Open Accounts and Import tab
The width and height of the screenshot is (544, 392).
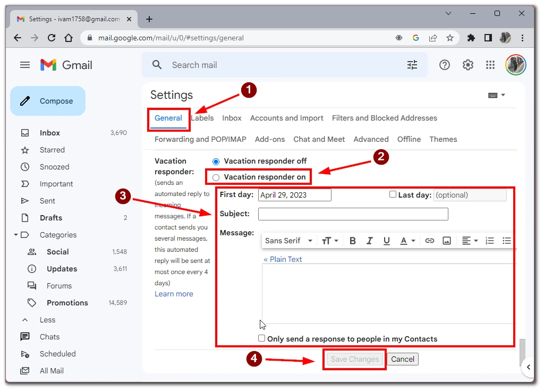[x=286, y=118]
